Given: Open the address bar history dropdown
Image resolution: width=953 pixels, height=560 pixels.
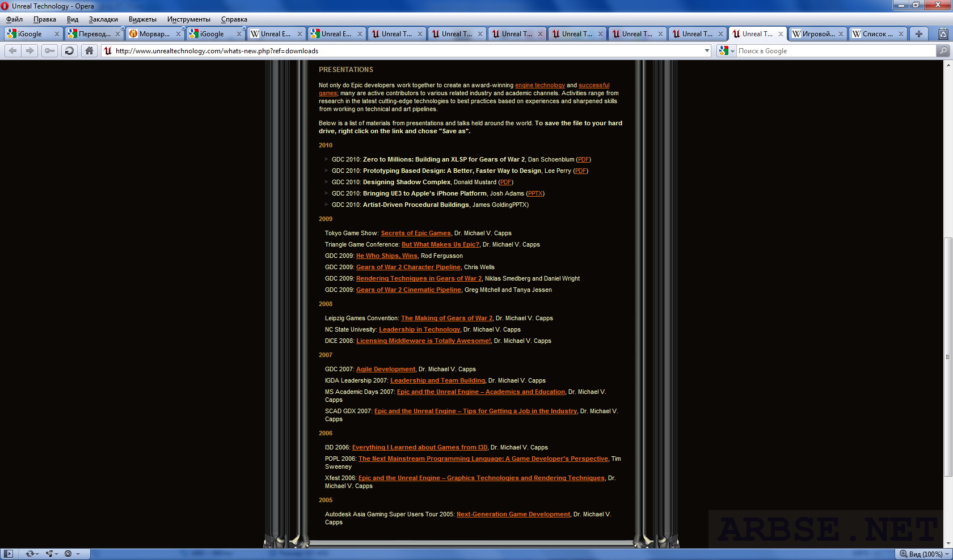Looking at the screenshot, I should [707, 50].
